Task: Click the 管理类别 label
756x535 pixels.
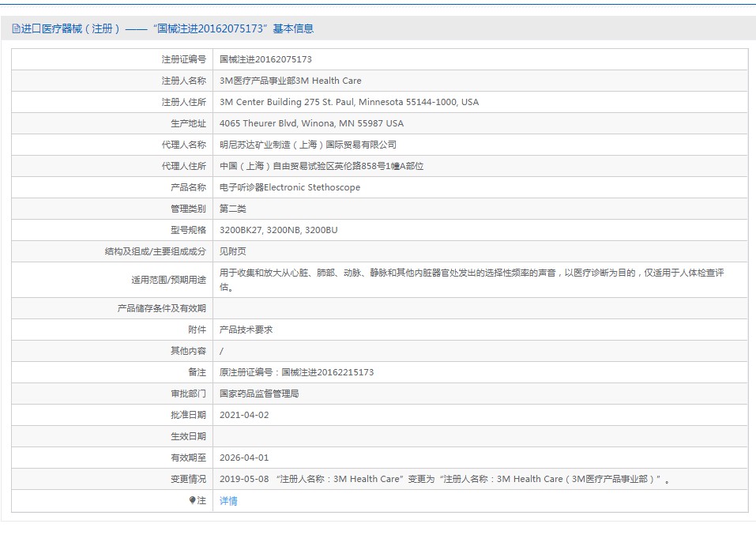Action: (x=188, y=209)
